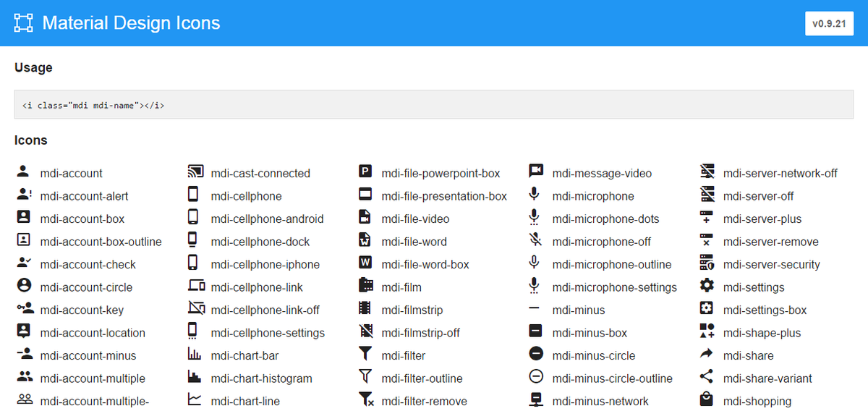Click the mdi-microphone-off icon
The image size is (868, 411).
pos(535,240)
